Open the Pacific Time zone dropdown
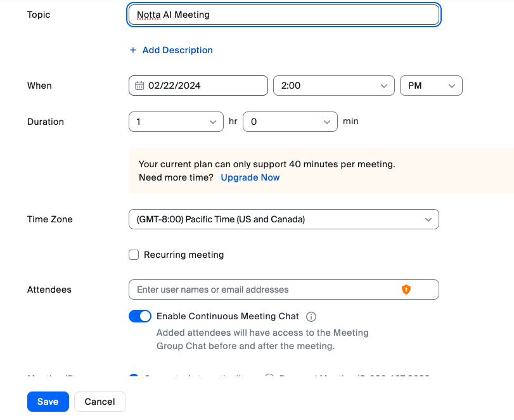514x420 pixels. tap(283, 219)
